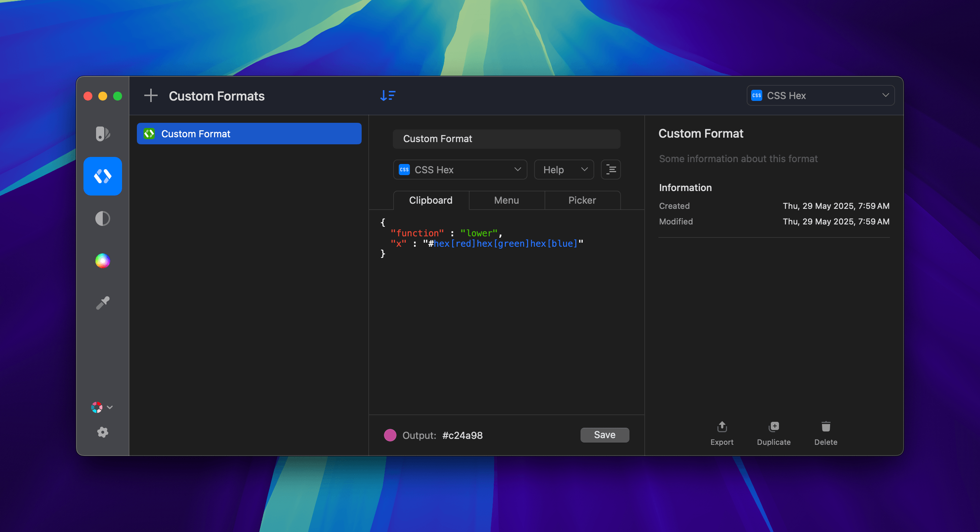Open the Eyedropper picker tool in the sidebar
The width and height of the screenshot is (980, 532).
coord(102,302)
